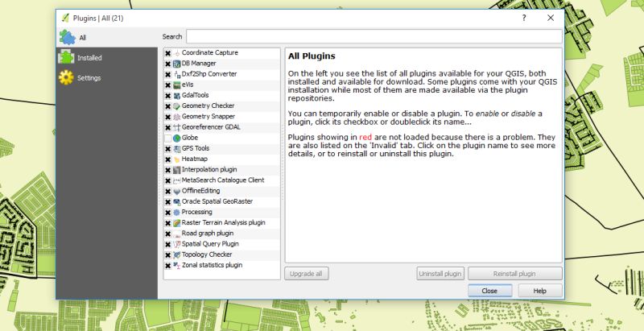Viewport: 644px width, 331px height.
Task: Select the MetaSearch Catalogue Client entry
Action: coord(223,180)
